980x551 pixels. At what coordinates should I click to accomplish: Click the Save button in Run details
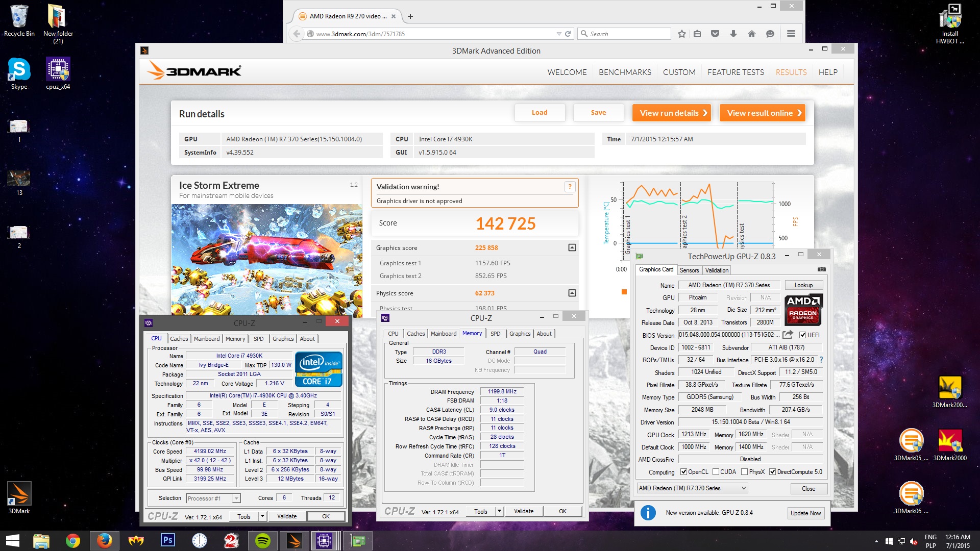pos(598,113)
